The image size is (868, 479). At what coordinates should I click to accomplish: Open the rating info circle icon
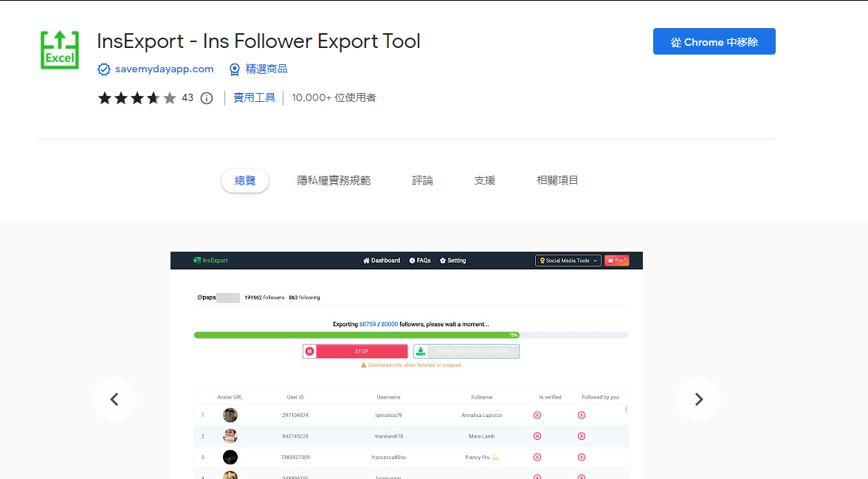(207, 98)
